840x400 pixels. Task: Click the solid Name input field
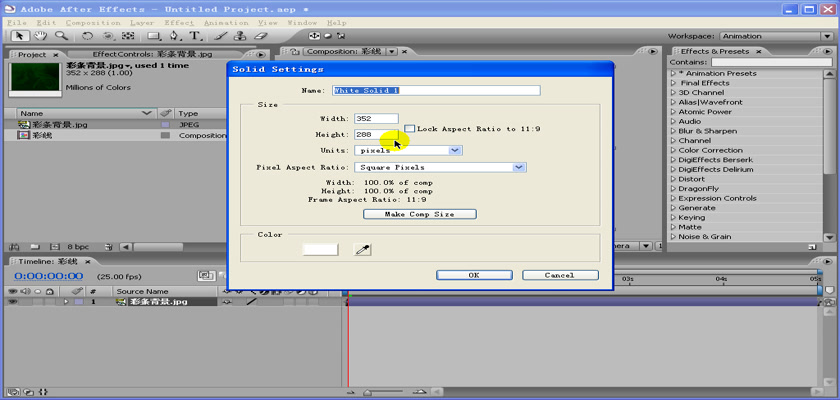coord(436,90)
